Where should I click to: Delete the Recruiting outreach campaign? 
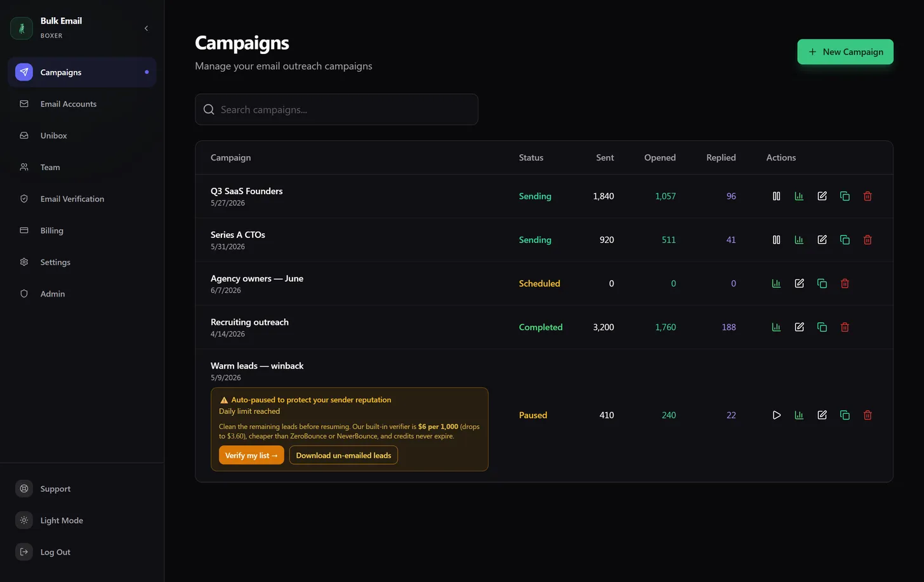pos(845,327)
